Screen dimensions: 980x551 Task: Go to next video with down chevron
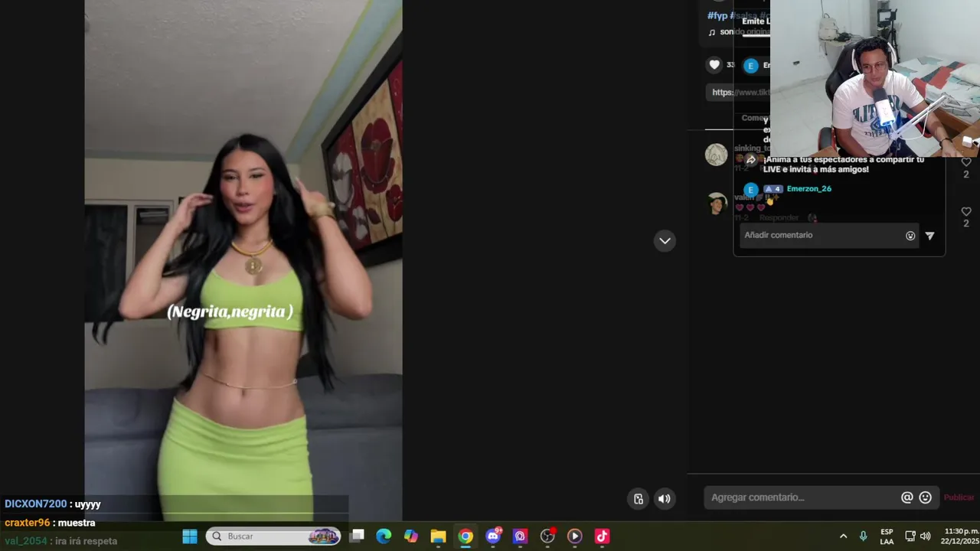[665, 241]
